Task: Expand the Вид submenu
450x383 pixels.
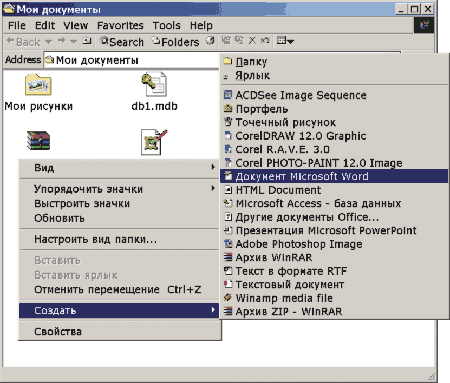Action: [119, 168]
